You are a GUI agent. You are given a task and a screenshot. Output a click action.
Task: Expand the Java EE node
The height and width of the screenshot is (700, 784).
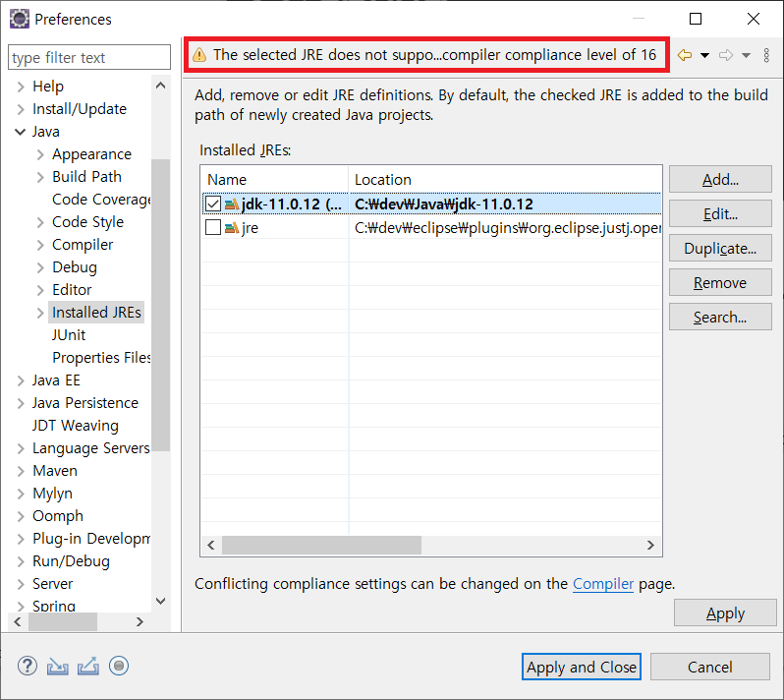[21, 380]
